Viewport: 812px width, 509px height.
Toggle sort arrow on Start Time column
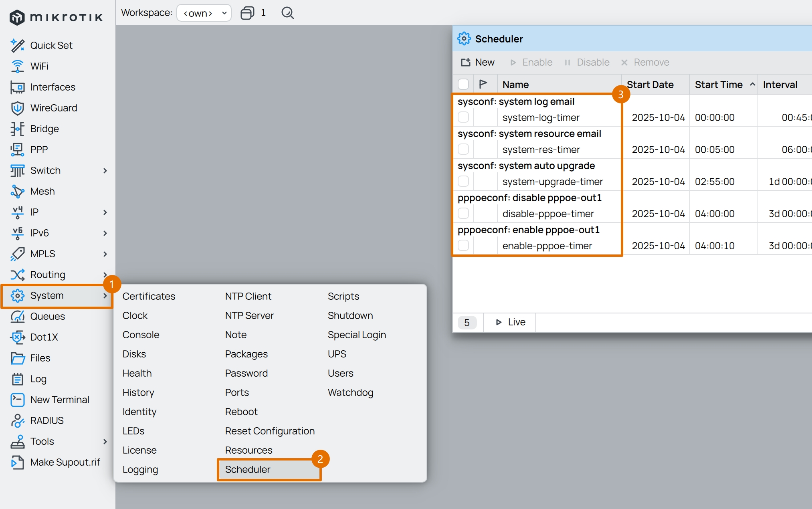[752, 84]
